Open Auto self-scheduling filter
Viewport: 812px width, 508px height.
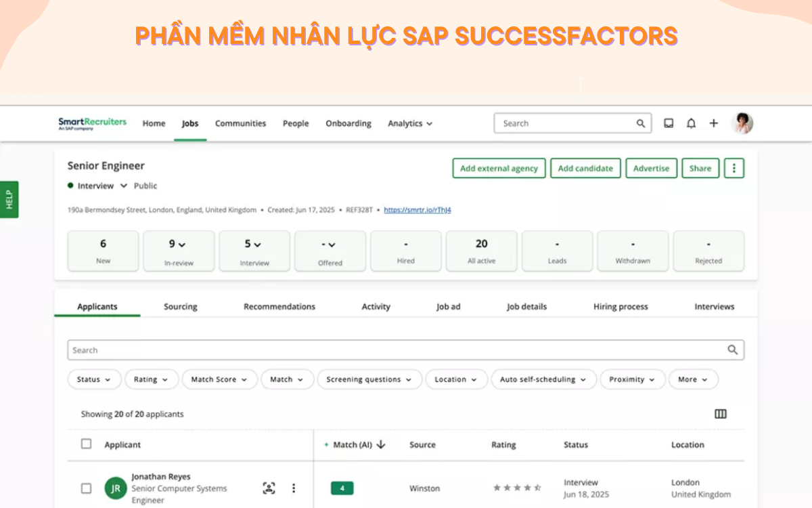(x=543, y=379)
